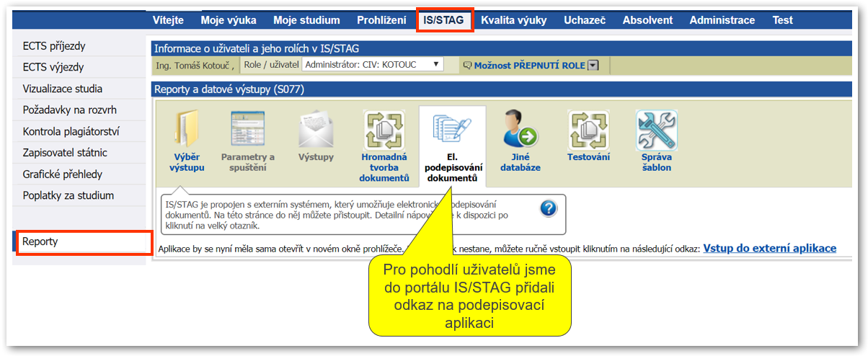868x356 pixels.
Task: Open the Testování icon
Action: click(x=588, y=130)
